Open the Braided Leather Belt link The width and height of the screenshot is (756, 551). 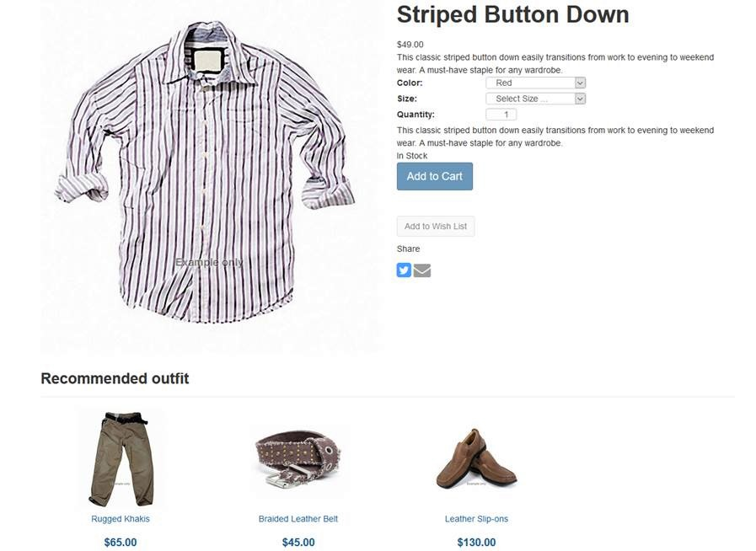click(x=298, y=519)
